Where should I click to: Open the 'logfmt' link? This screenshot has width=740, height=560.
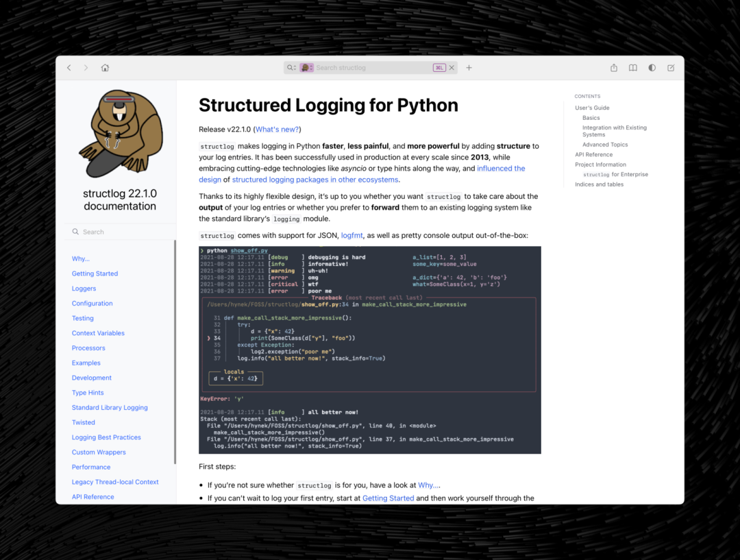pyautogui.click(x=352, y=235)
